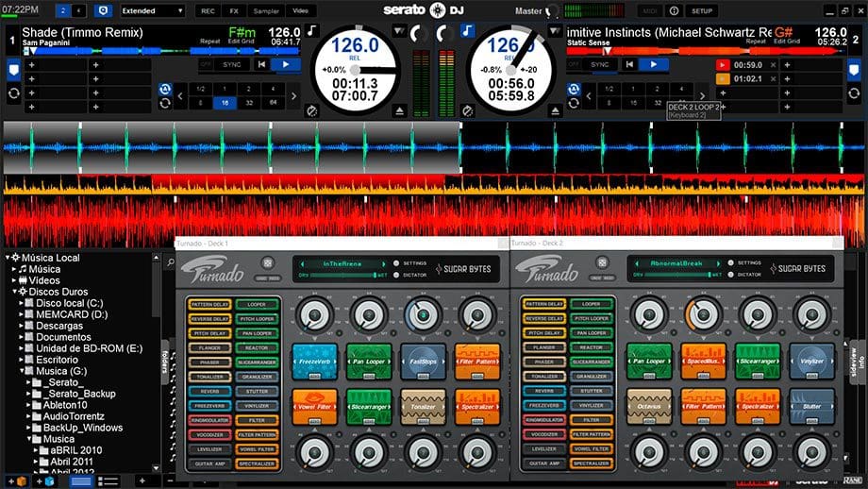Click Edit Grid on deck 1

click(x=241, y=42)
